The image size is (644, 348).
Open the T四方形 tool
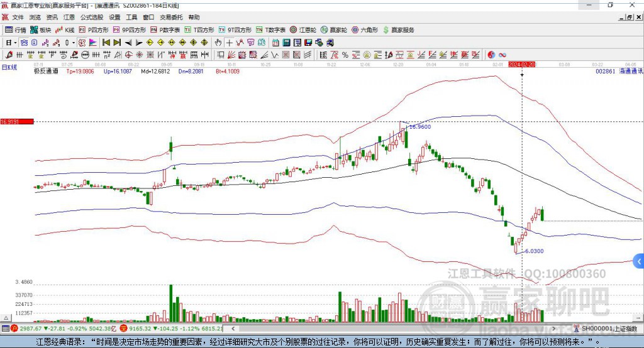[x=199, y=30]
